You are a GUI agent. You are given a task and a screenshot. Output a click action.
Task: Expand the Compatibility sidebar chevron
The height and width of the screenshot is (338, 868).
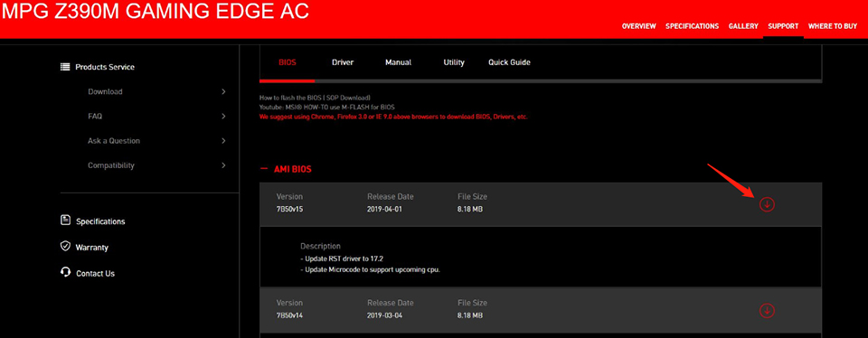(x=223, y=165)
